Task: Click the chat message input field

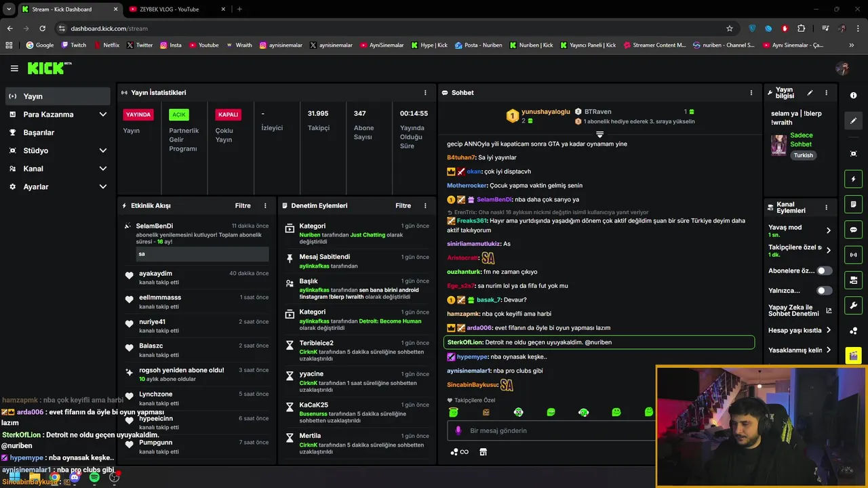Action: 551,430
